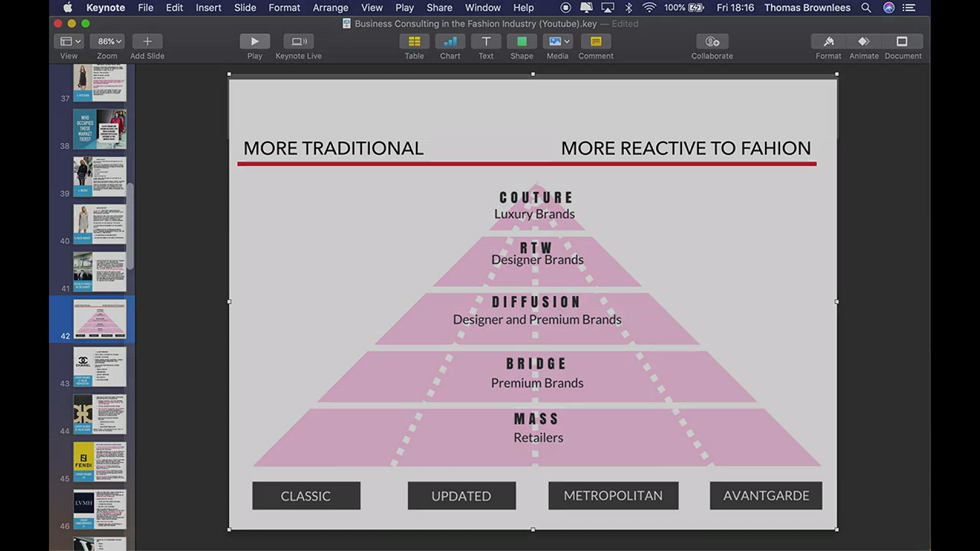This screenshot has height=551, width=980.
Task: Open Siri from the menu bar
Action: point(889,8)
